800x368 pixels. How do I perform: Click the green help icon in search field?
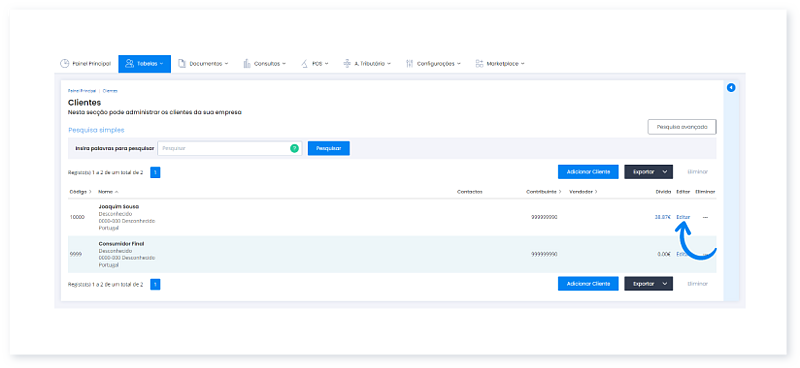pos(294,149)
